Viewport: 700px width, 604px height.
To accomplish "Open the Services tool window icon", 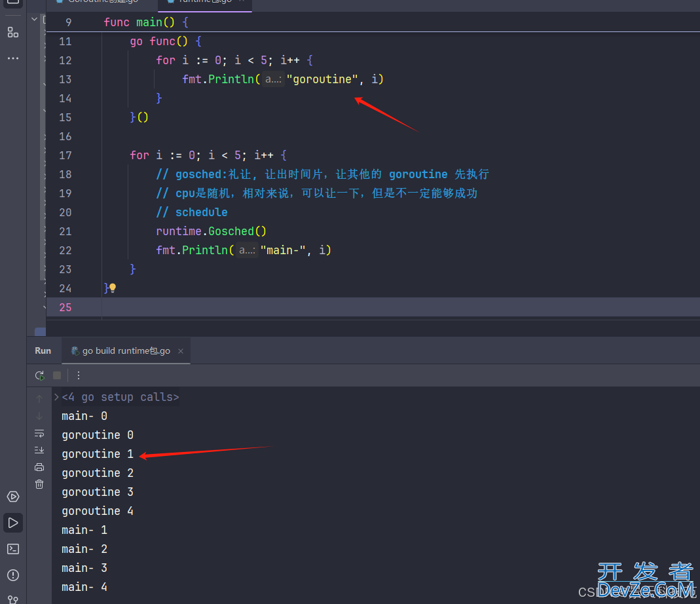I will click(13, 497).
